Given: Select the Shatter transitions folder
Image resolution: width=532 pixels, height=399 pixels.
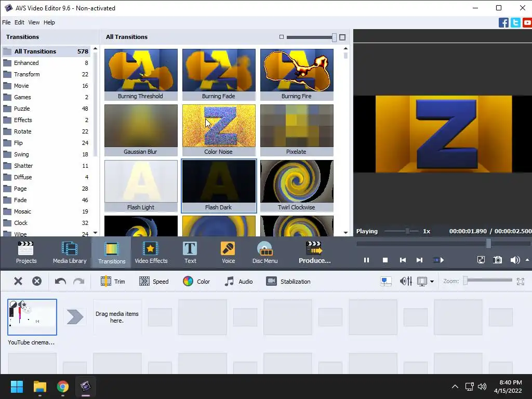Looking at the screenshot, I should (x=46, y=166).
